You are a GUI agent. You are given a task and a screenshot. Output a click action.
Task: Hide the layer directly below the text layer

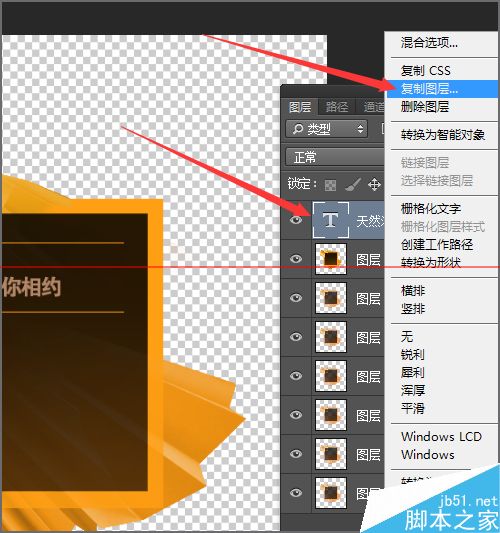pos(296,259)
